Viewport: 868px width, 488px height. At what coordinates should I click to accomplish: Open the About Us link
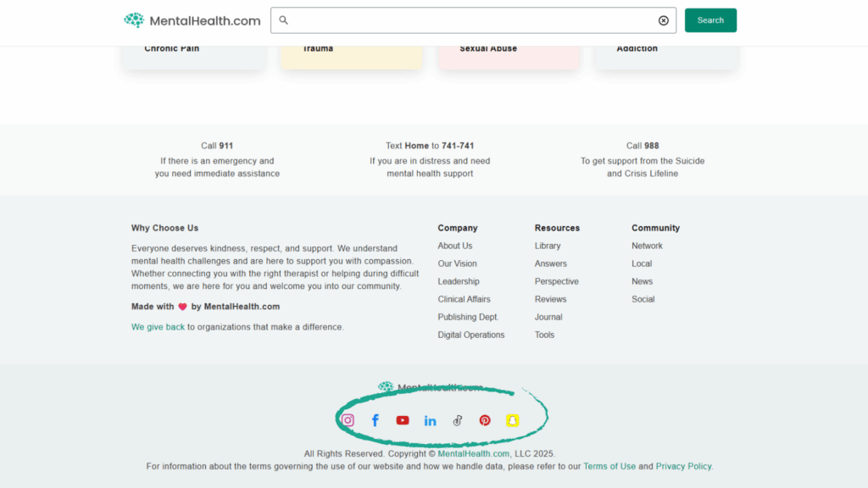(x=455, y=246)
